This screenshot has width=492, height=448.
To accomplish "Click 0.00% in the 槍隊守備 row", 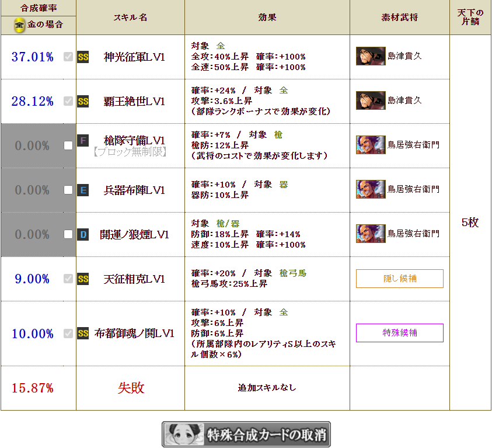I will click(x=32, y=145).
